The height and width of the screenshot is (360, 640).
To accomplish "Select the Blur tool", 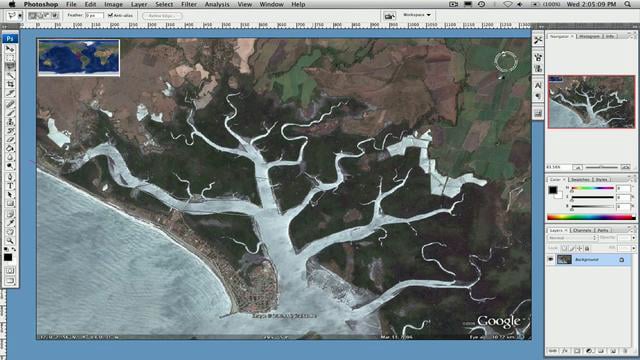I will (10, 157).
